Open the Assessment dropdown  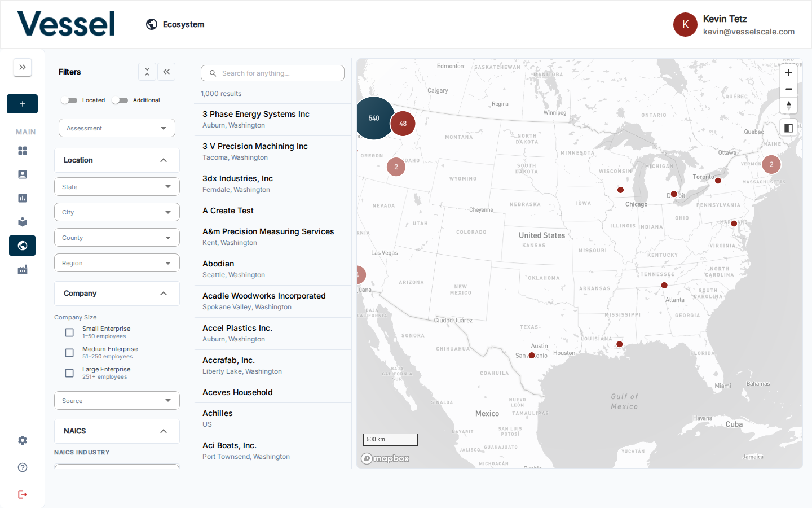click(x=117, y=128)
